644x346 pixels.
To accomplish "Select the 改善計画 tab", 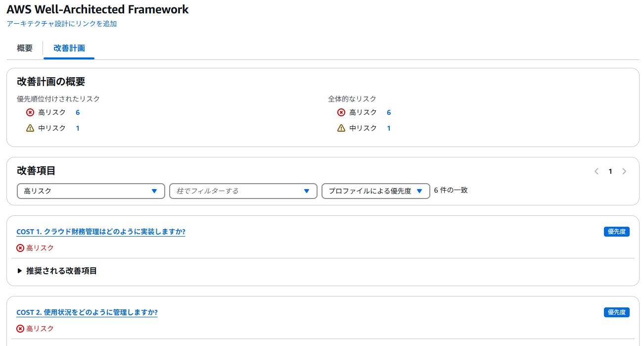I will [69, 48].
